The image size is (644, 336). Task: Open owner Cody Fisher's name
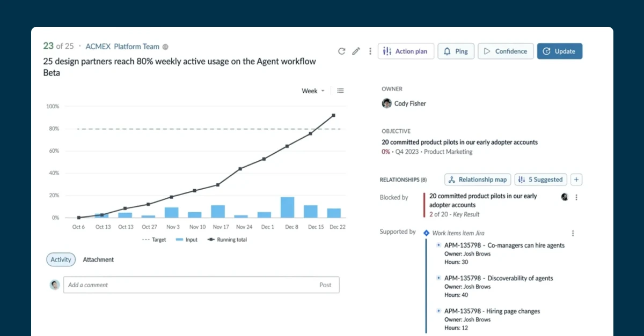[410, 103]
